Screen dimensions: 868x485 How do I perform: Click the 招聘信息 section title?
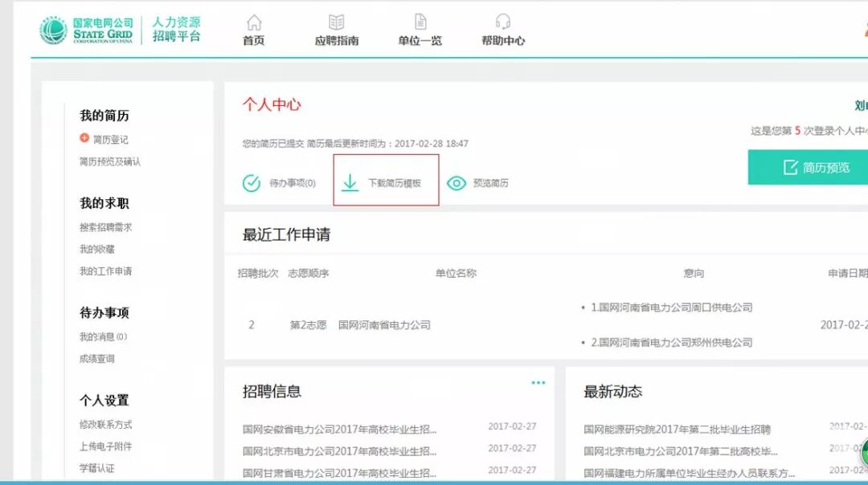[272, 392]
